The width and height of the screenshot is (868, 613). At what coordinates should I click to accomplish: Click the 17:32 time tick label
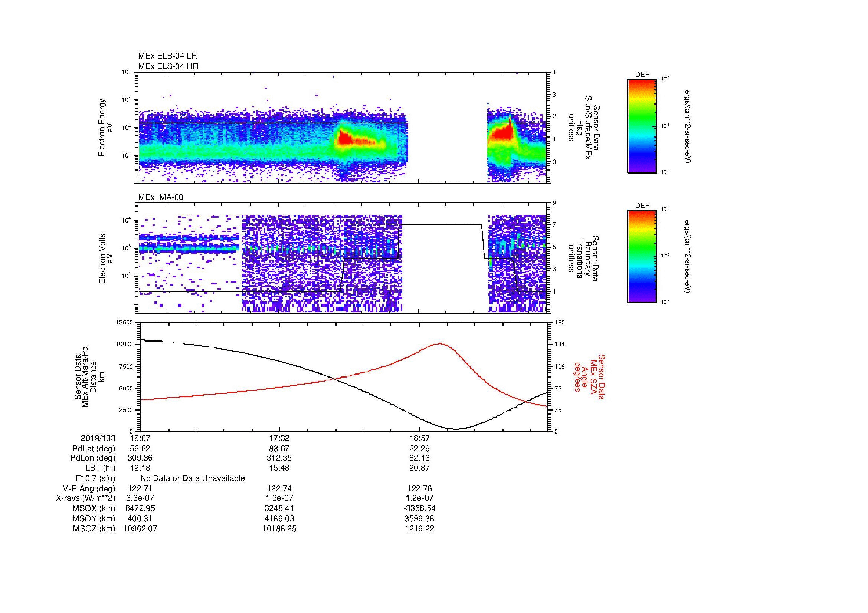pyautogui.click(x=279, y=438)
